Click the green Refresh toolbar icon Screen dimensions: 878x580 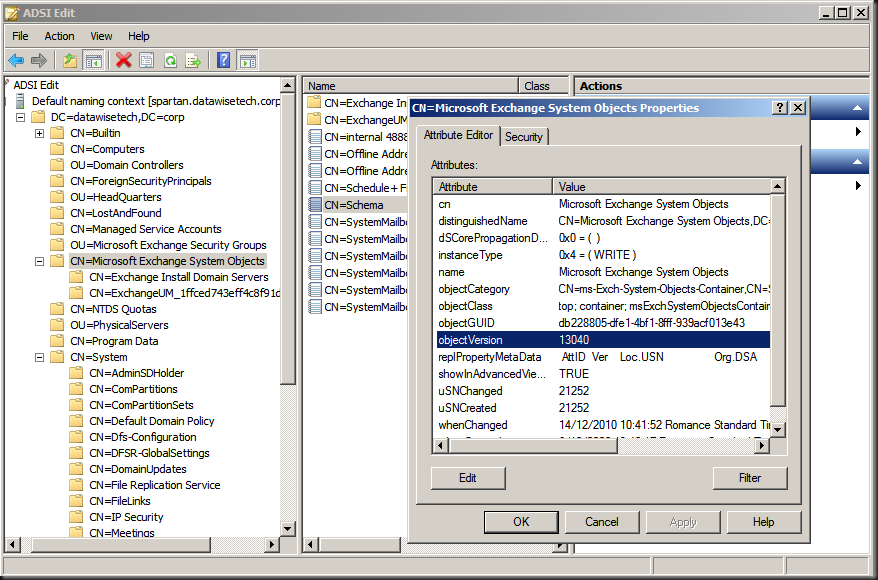tap(170, 60)
